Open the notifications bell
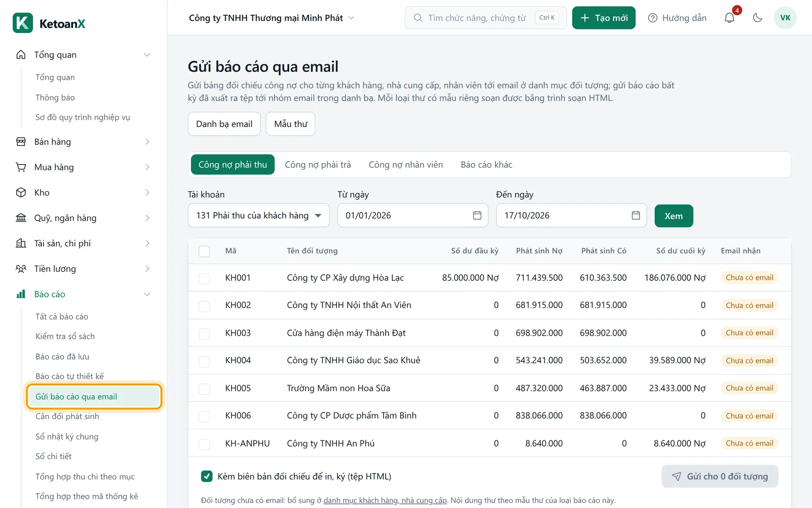Screen dimensions: 812x508 click(729, 18)
